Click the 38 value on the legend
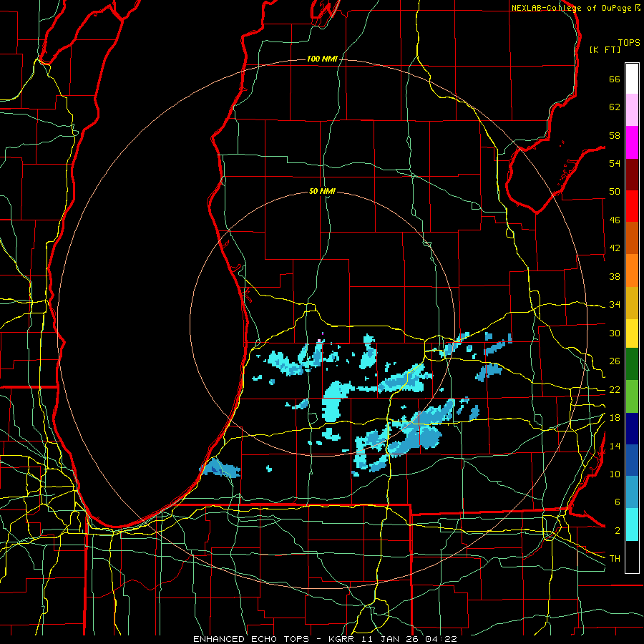This screenshot has height=644, width=644. [x=615, y=276]
